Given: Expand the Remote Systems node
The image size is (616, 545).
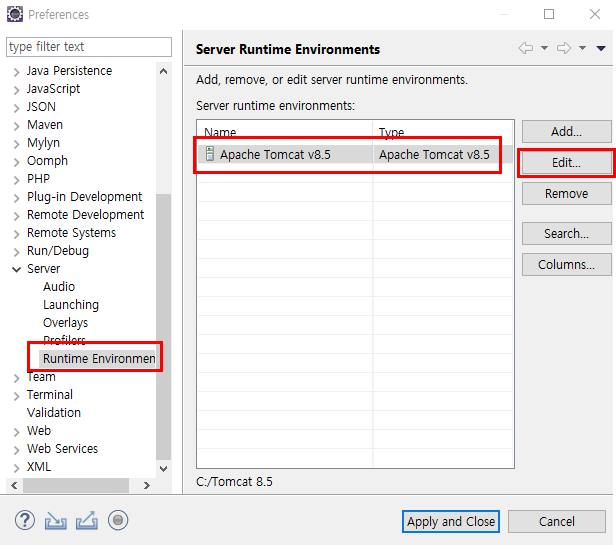Looking at the screenshot, I should (x=16, y=234).
